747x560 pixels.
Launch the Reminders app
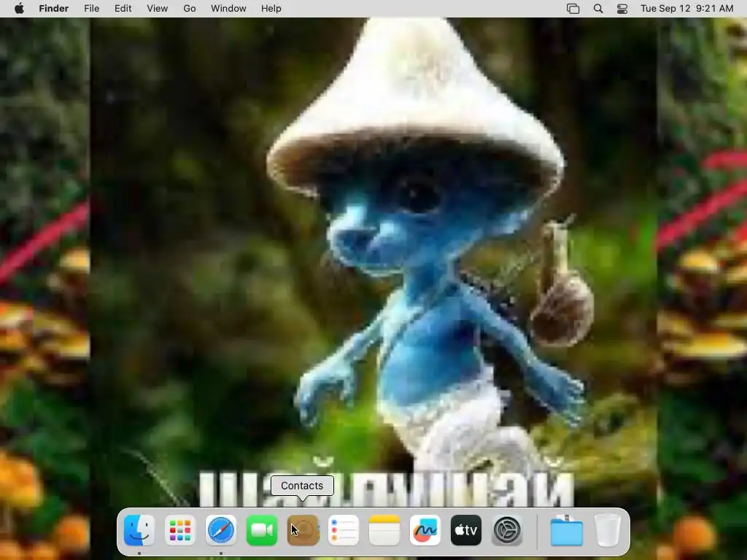[x=344, y=531]
